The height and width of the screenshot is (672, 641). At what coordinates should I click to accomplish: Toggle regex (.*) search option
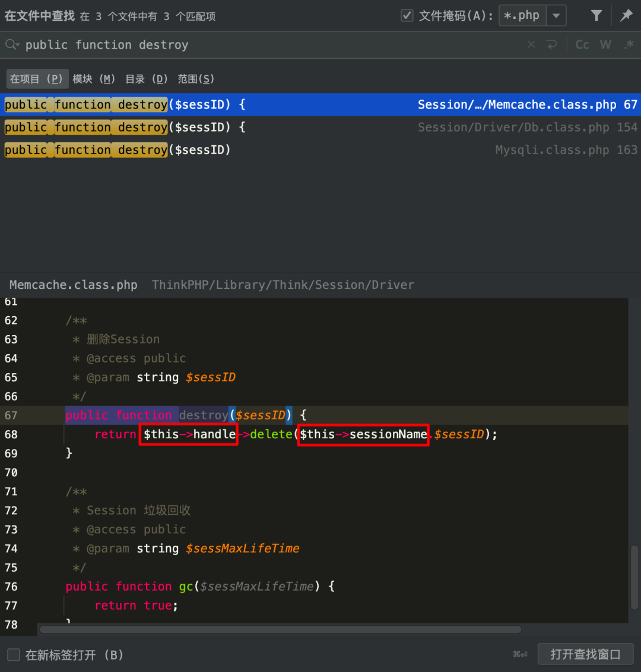(x=629, y=44)
